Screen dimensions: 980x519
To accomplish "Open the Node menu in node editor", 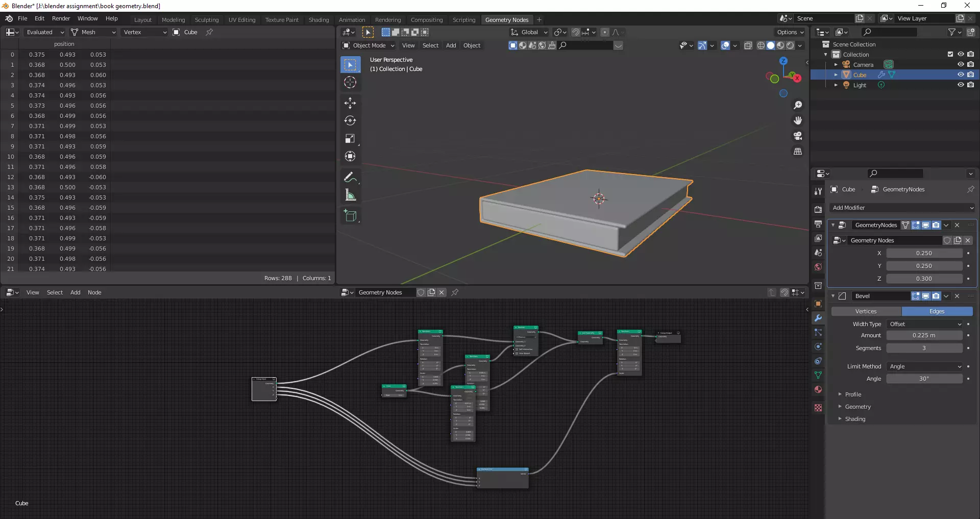I will pos(94,292).
